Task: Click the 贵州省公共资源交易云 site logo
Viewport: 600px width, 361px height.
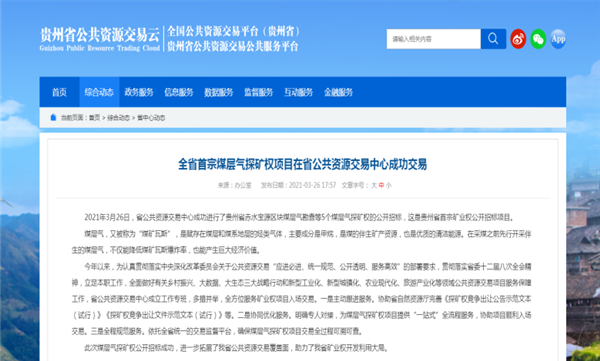Action: coord(99,39)
